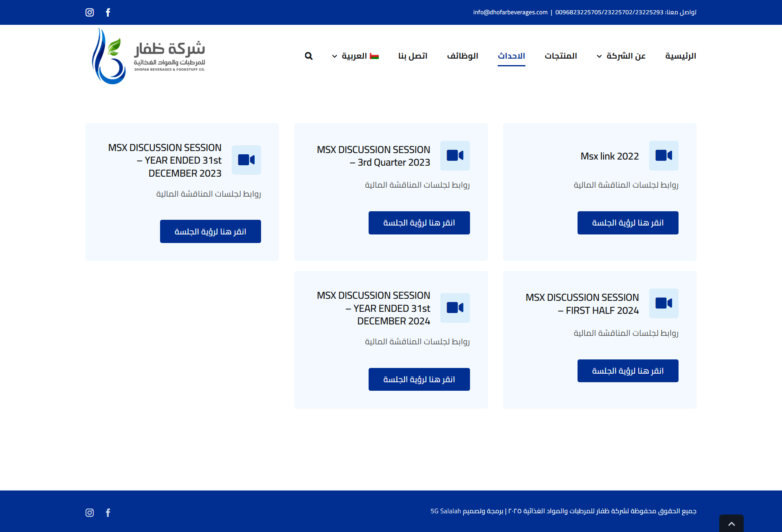
Task: Open the footer Instagram icon
Action: pyautogui.click(x=90, y=512)
